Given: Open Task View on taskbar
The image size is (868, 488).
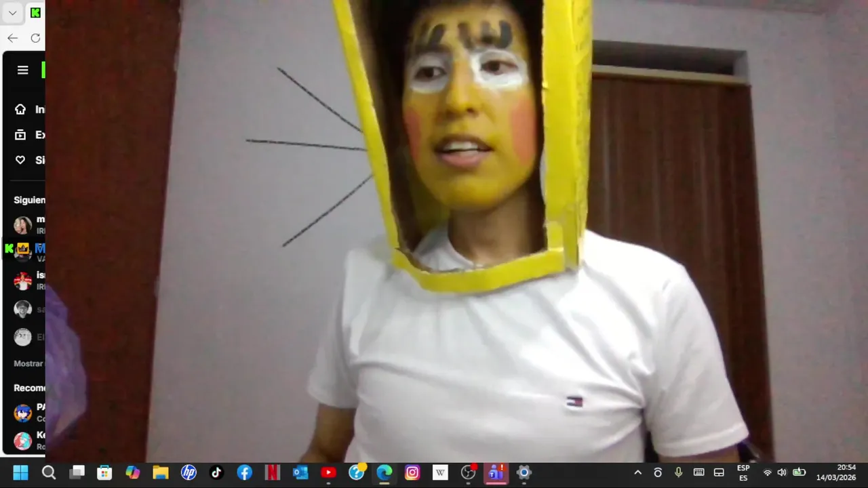Looking at the screenshot, I should point(77,472).
